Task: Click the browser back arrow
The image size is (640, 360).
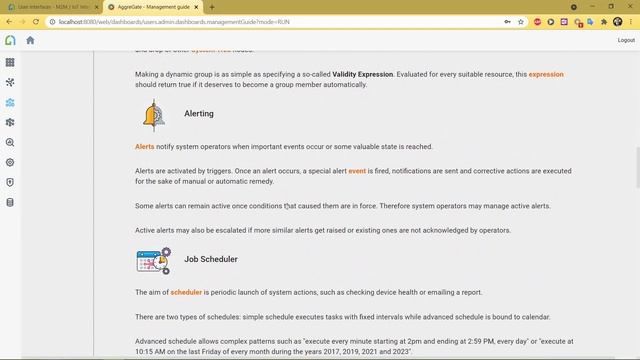Action: click(x=9, y=22)
